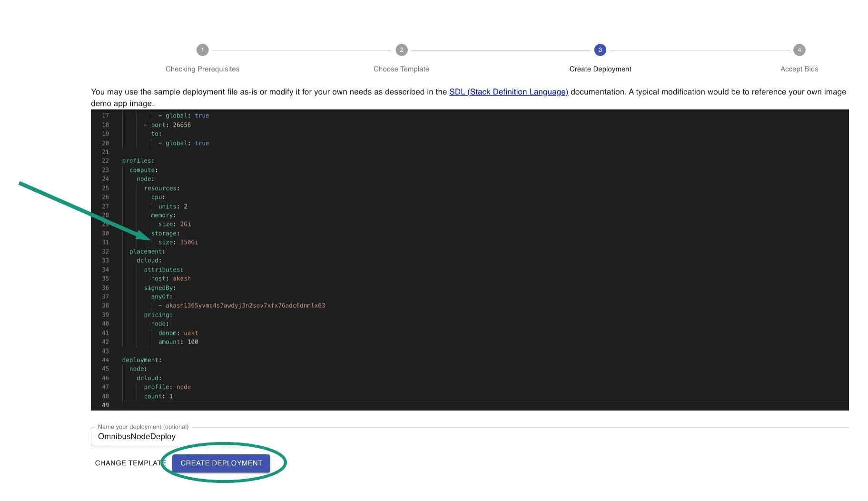The width and height of the screenshot is (868, 501).
Task: Click the storage size 350Gi value
Action: 189,243
